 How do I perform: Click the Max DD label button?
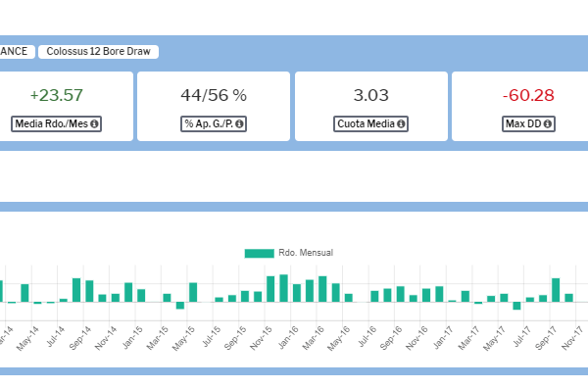point(528,123)
